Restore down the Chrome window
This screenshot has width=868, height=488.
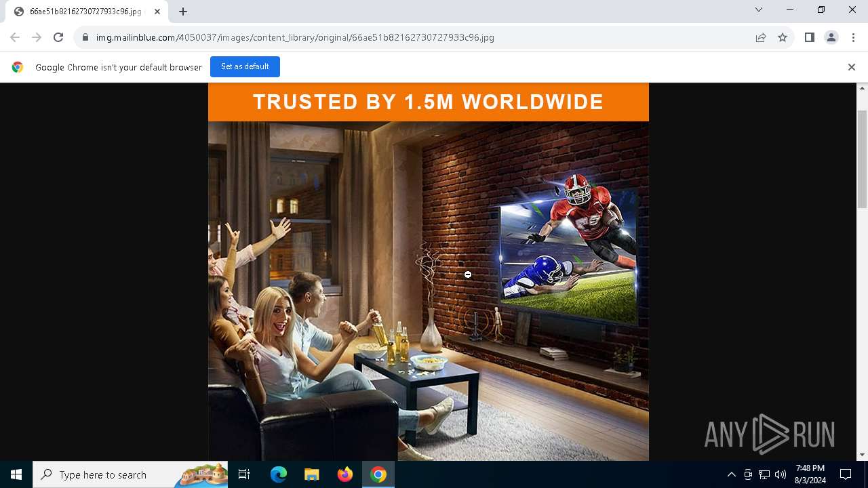[x=821, y=9]
